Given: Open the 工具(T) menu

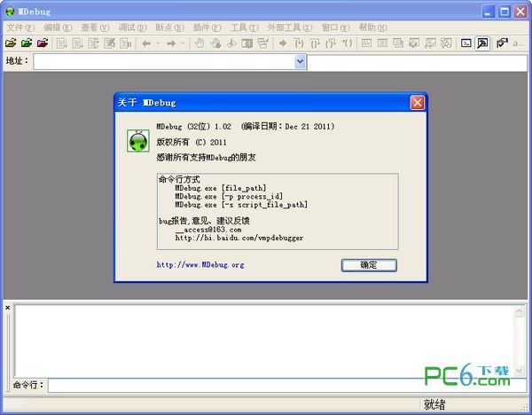Looking at the screenshot, I should tap(245, 27).
